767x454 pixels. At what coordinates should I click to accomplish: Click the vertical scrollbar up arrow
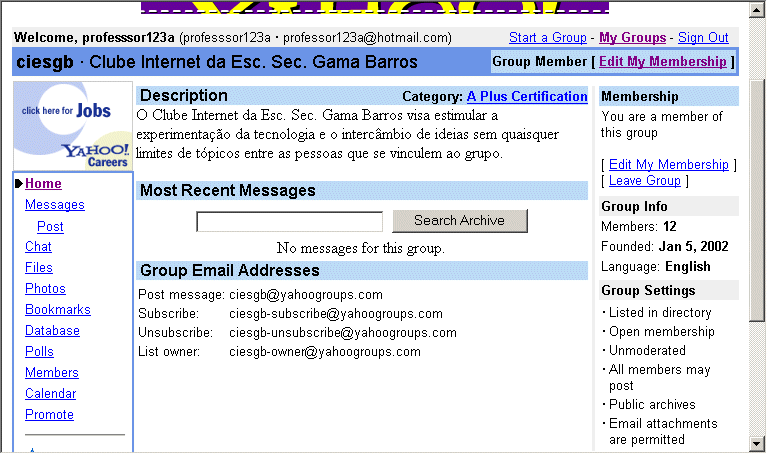(x=757, y=10)
